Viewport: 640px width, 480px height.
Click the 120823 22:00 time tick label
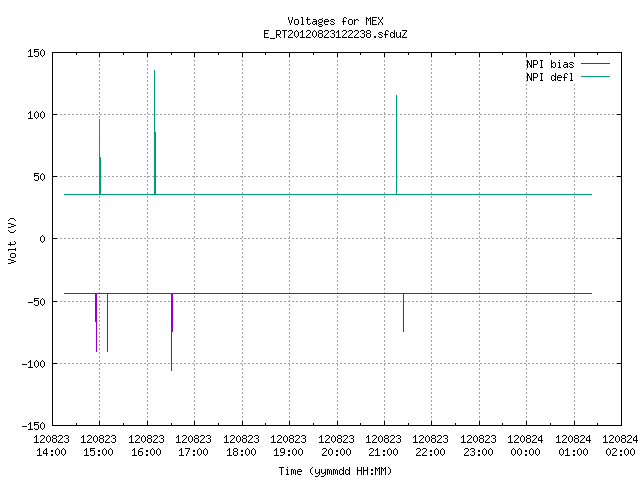pos(430,446)
